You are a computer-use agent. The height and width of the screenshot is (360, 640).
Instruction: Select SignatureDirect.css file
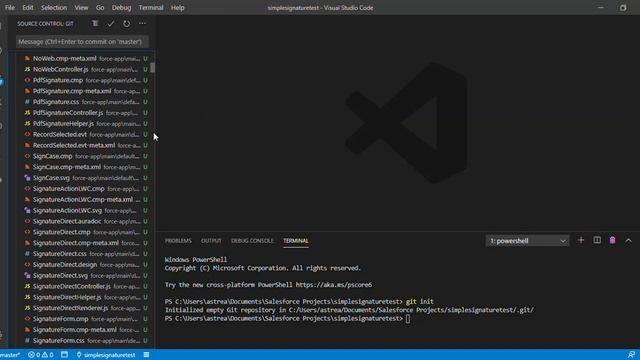coord(82,254)
